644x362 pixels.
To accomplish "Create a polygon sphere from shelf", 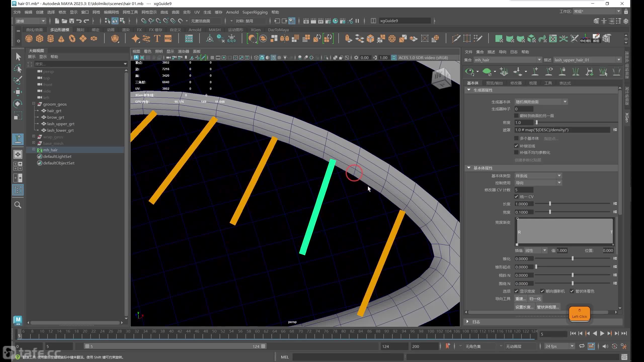I will 29,39.
